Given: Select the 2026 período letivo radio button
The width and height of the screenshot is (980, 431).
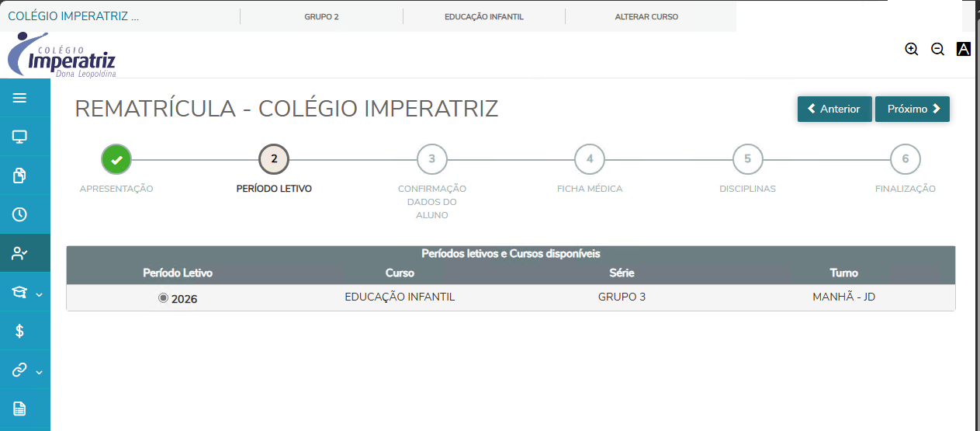Looking at the screenshot, I should point(163,297).
